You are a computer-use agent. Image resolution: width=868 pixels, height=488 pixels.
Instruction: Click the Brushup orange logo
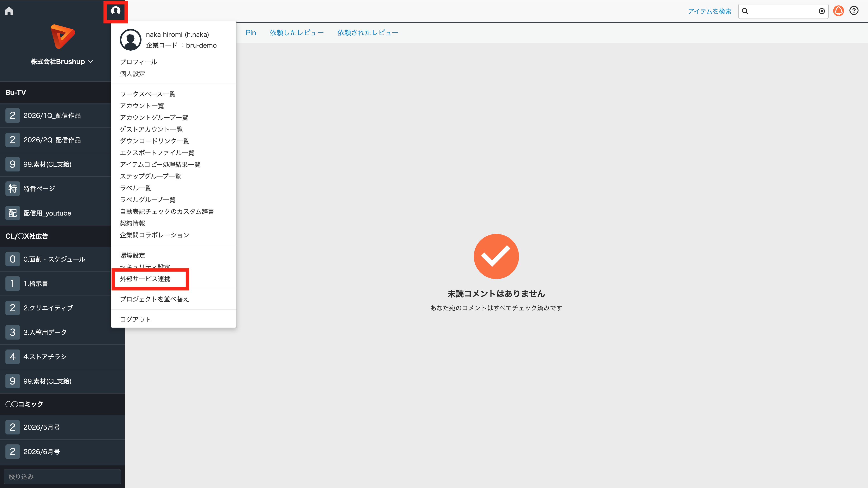click(62, 36)
